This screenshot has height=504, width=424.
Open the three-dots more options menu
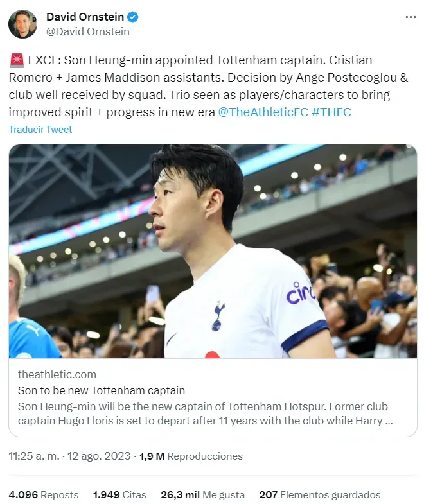coord(411,17)
